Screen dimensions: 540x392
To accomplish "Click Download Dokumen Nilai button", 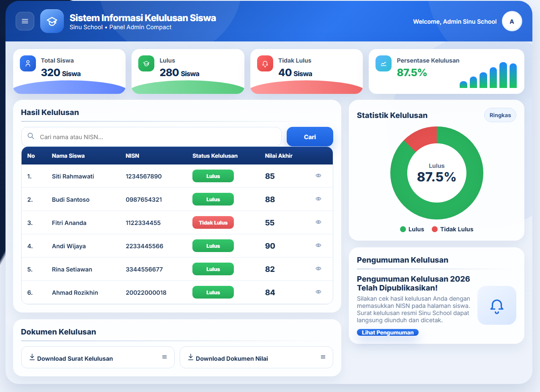I will 256,358.
